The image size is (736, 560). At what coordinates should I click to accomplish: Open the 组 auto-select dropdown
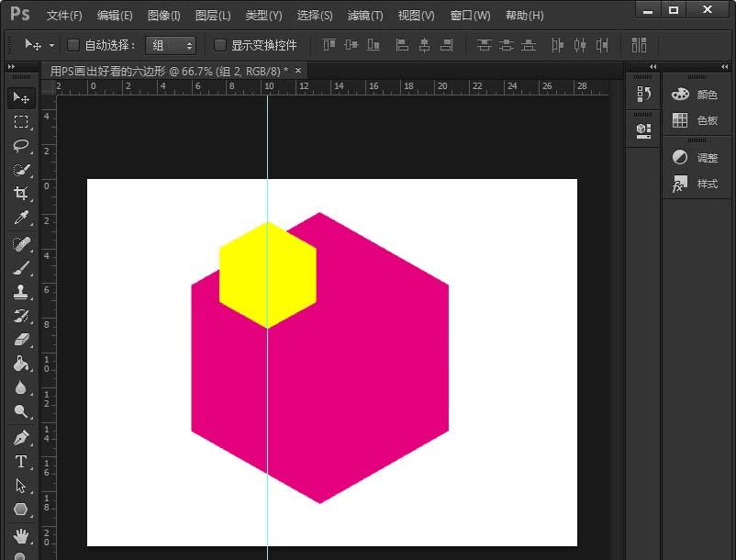tap(171, 45)
